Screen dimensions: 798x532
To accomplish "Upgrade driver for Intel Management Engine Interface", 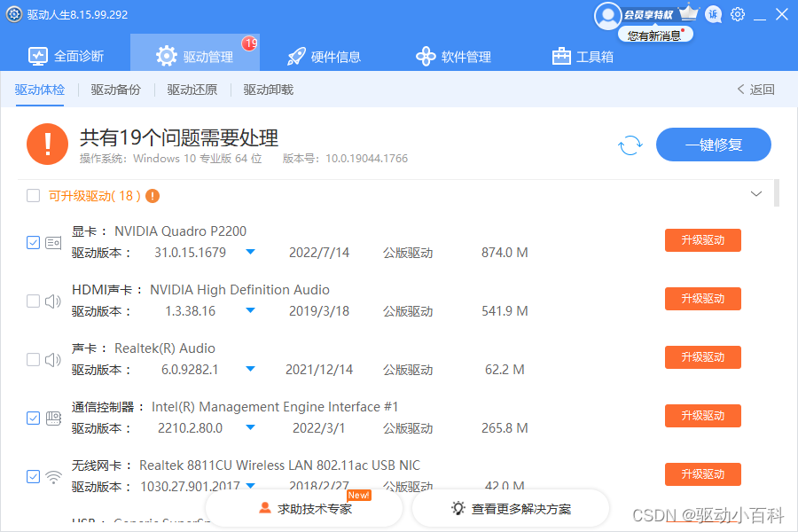I will pyautogui.click(x=703, y=416).
